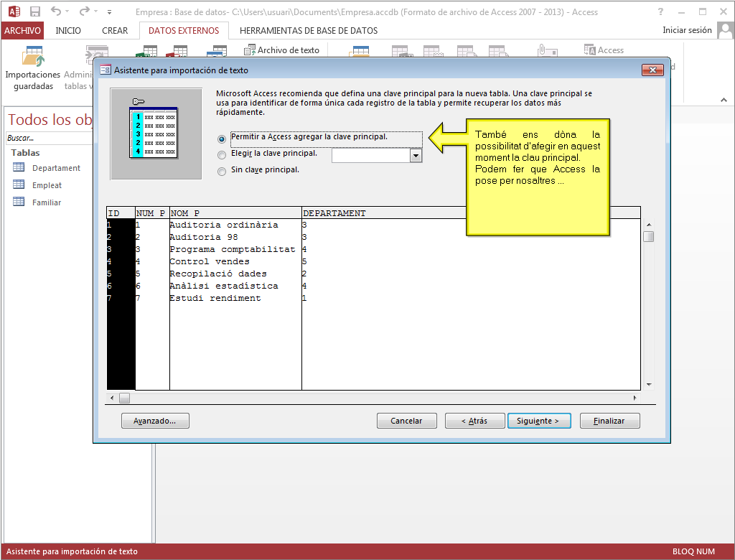Switch to the CREAR tab
The image size is (735, 560).
point(115,30)
